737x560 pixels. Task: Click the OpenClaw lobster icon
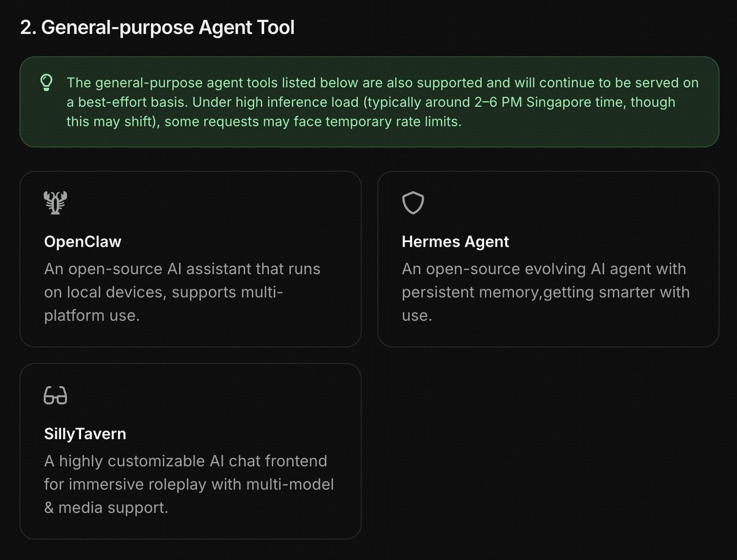pos(56,203)
